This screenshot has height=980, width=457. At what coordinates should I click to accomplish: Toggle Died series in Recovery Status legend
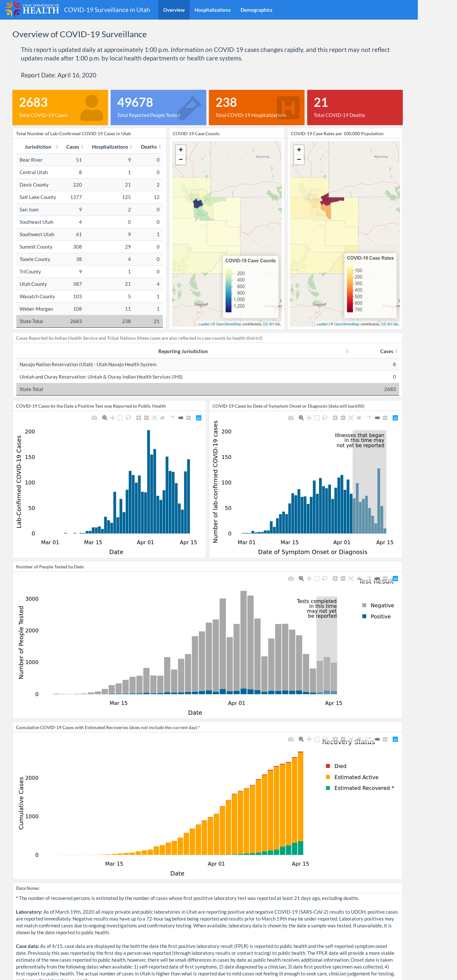click(336, 766)
